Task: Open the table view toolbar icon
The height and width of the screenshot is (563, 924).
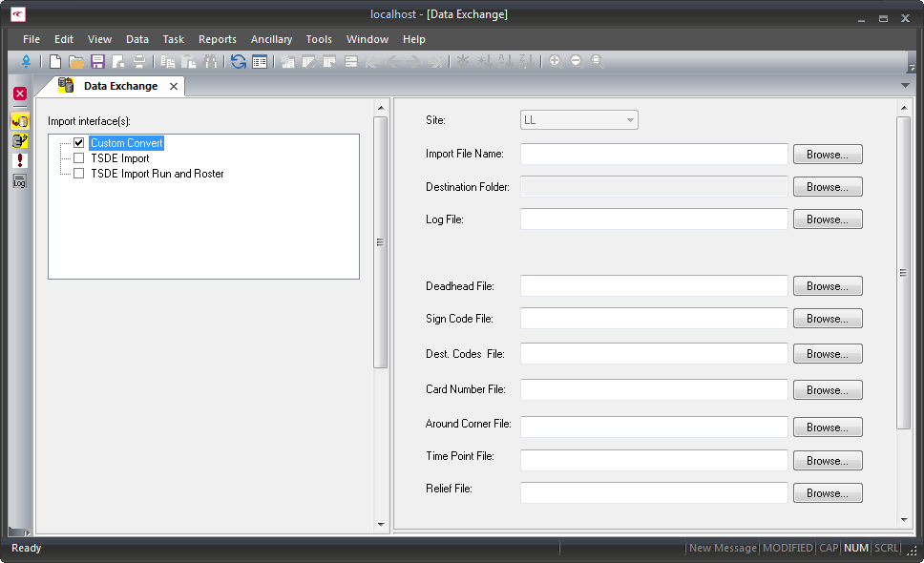Action: click(x=258, y=61)
